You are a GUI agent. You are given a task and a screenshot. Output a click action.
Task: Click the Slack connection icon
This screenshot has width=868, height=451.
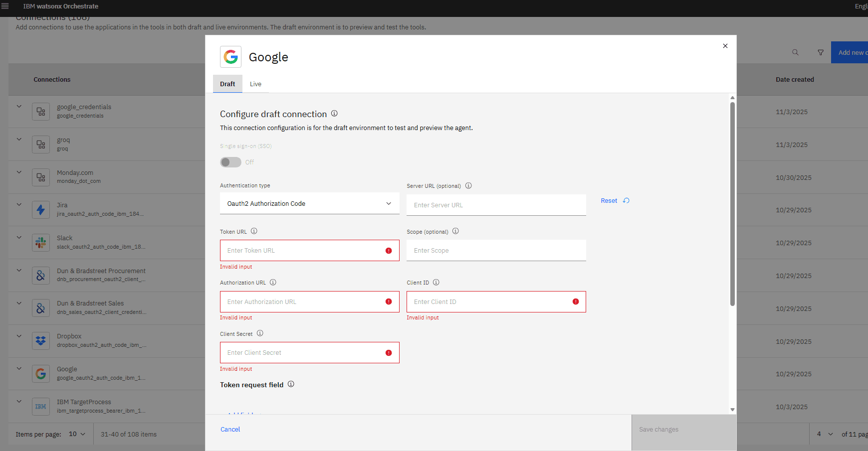pos(41,243)
